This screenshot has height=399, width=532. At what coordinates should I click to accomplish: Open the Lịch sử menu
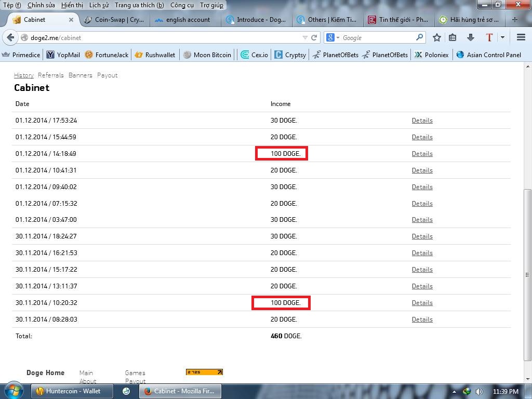(x=99, y=5)
